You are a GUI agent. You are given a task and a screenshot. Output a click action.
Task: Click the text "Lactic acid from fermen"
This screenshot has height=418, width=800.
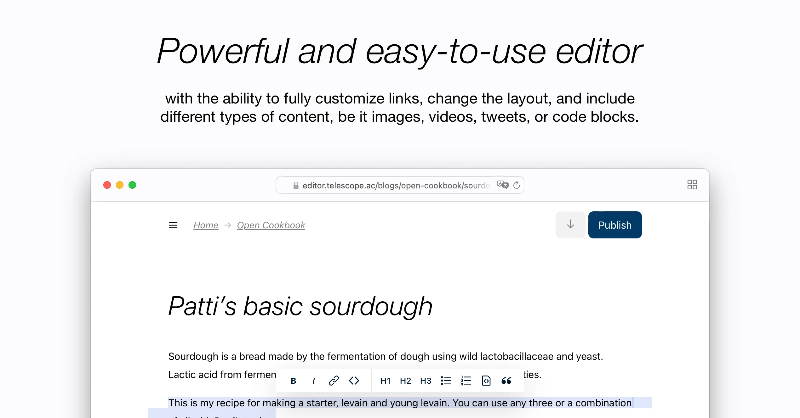[222, 375]
